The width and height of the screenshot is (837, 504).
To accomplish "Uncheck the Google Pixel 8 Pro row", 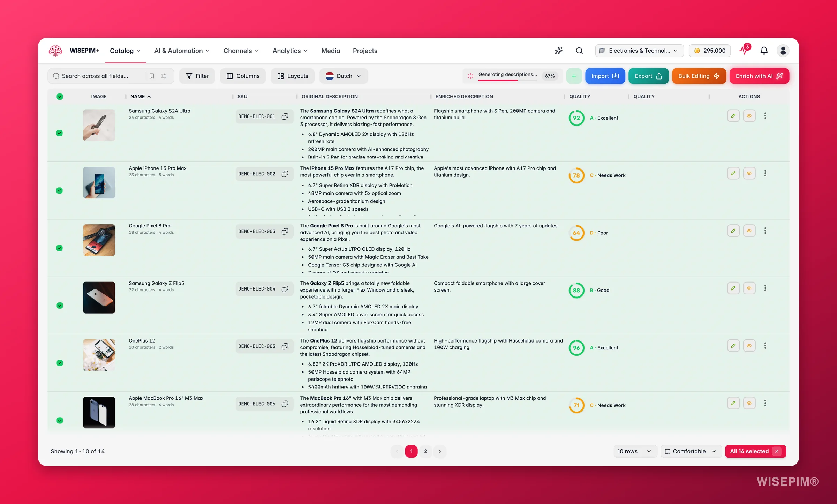I will [x=60, y=248].
